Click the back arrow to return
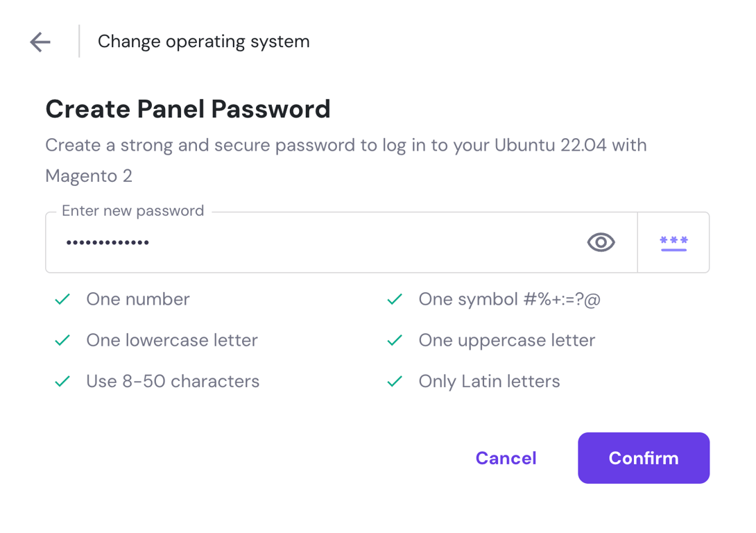 click(x=40, y=42)
